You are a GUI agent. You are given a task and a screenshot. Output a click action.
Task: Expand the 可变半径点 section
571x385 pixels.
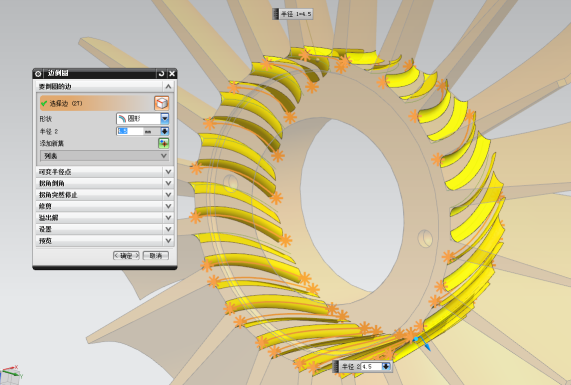pyautogui.click(x=105, y=172)
